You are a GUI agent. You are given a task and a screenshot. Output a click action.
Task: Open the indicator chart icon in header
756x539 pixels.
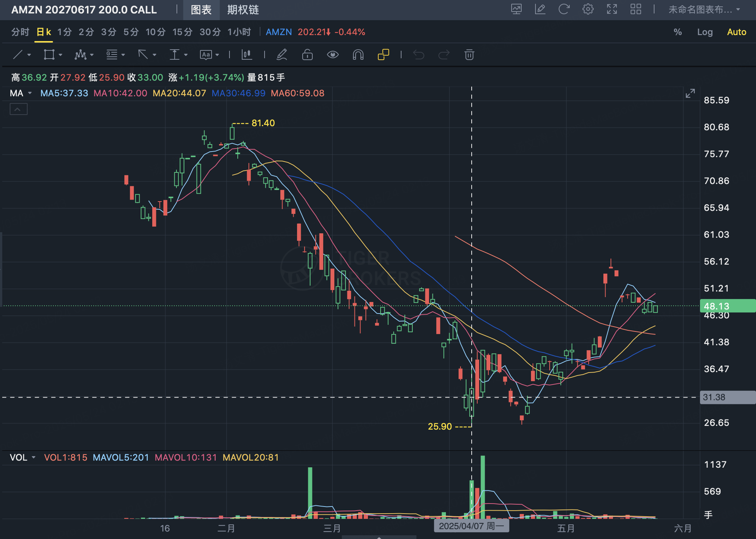pyautogui.click(x=516, y=9)
